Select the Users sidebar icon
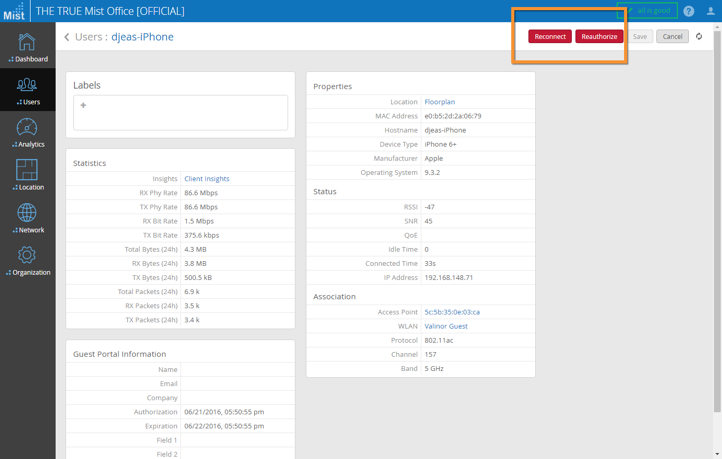Image resolution: width=722 pixels, height=459 pixels. (x=27, y=89)
